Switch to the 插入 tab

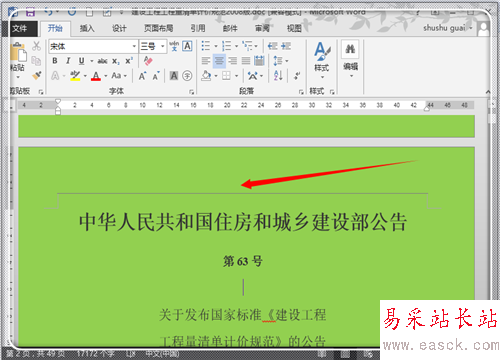coord(87,29)
